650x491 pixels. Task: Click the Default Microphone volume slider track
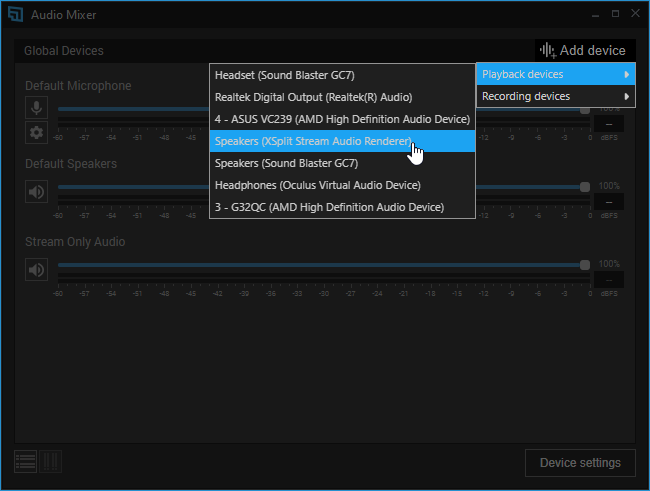[133, 109]
